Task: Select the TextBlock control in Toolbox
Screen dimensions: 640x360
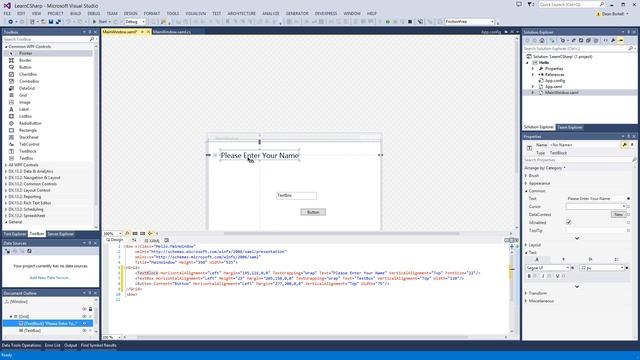Action: pyautogui.click(x=28, y=151)
